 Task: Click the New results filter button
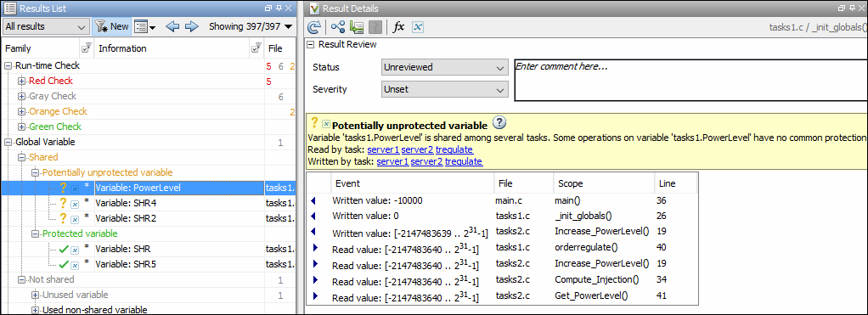pyautogui.click(x=112, y=26)
